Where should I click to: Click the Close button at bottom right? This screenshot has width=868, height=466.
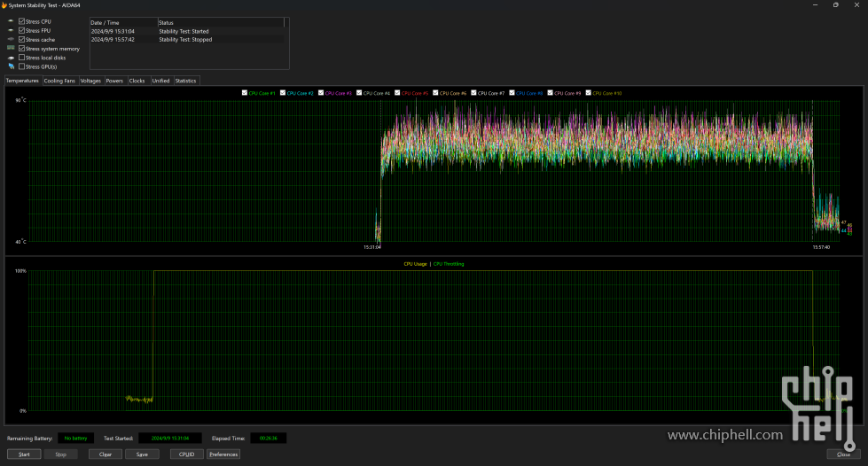tap(844, 454)
